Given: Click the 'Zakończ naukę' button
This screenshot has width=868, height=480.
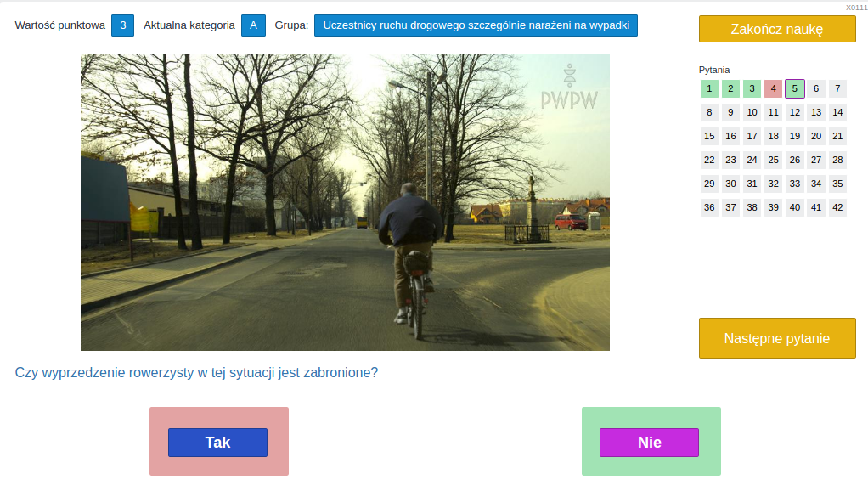Looking at the screenshot, I should pos(777,29).
